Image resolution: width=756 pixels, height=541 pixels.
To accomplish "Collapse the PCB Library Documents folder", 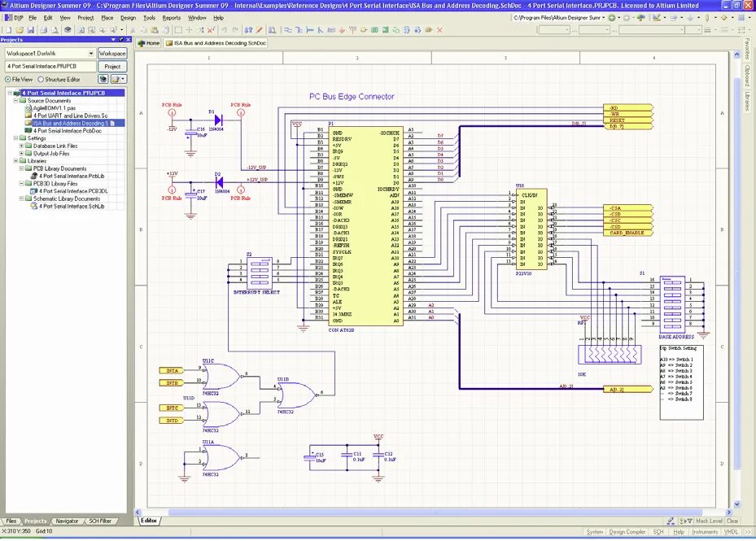I will pos(22,168).
